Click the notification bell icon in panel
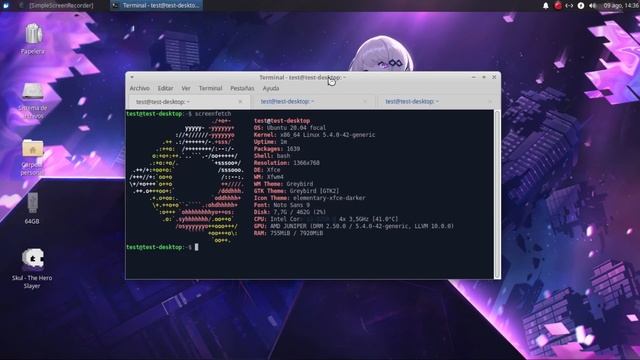 (x=546, y=5)
